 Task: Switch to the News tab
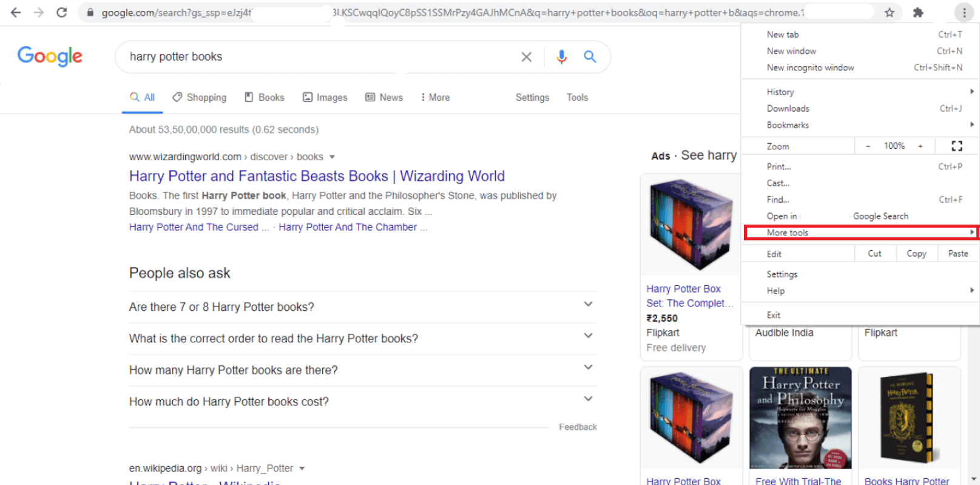[x=384, y=97]
